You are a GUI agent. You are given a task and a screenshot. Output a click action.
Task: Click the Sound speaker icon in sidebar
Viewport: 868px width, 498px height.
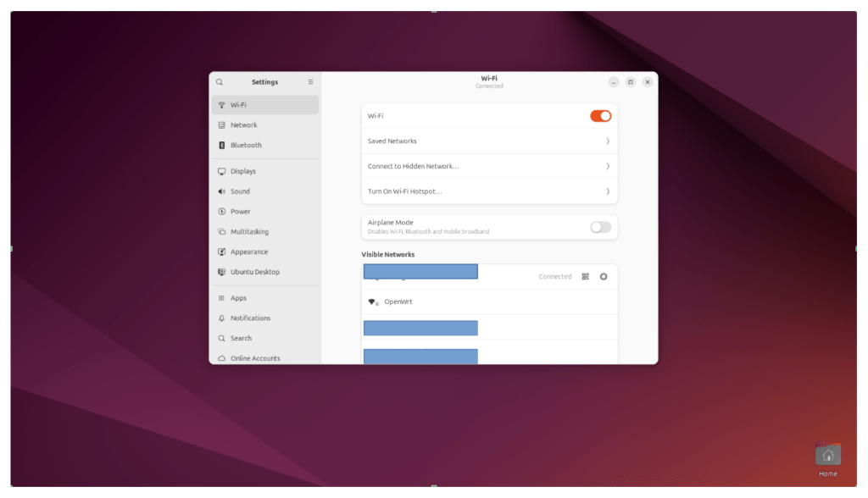(222, 191)
